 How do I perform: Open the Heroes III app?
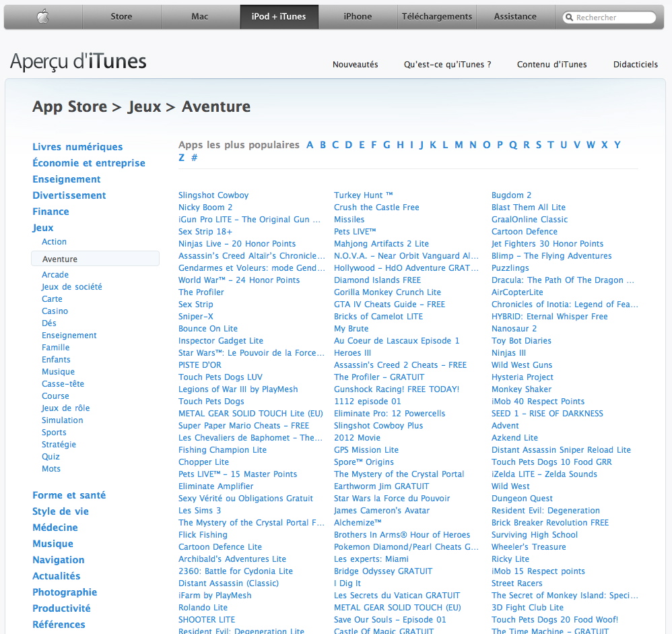pyautogui.click(x=352, y=352)
